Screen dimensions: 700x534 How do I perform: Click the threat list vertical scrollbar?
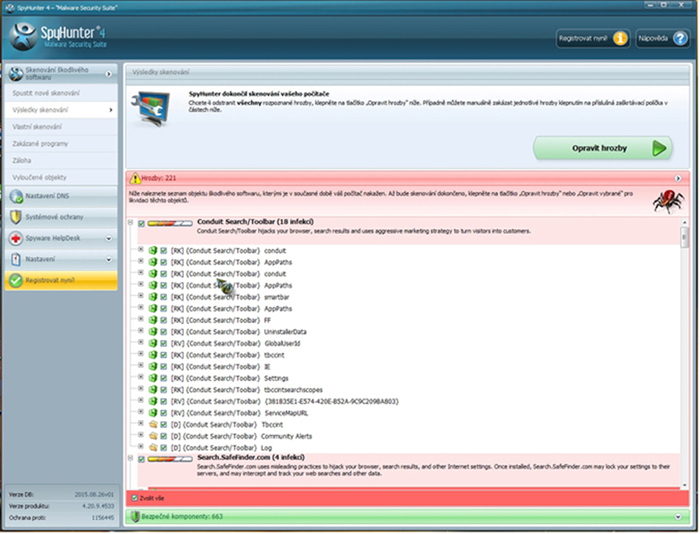click(685, 350)
